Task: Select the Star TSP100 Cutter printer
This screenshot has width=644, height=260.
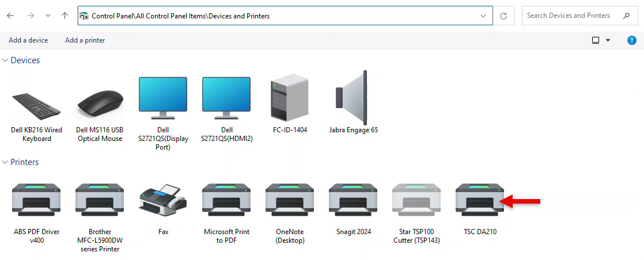Action: (x=416, y=200)
